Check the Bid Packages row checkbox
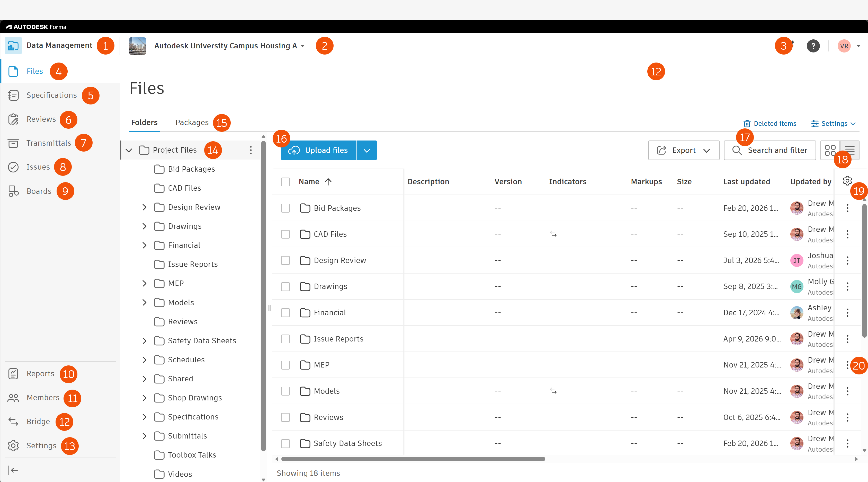 (x=285, y=208)
